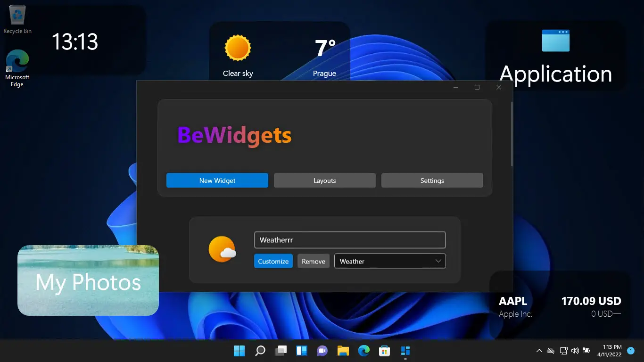
Task: Open network settings from tray icon
Action: [x=563, y=351]
